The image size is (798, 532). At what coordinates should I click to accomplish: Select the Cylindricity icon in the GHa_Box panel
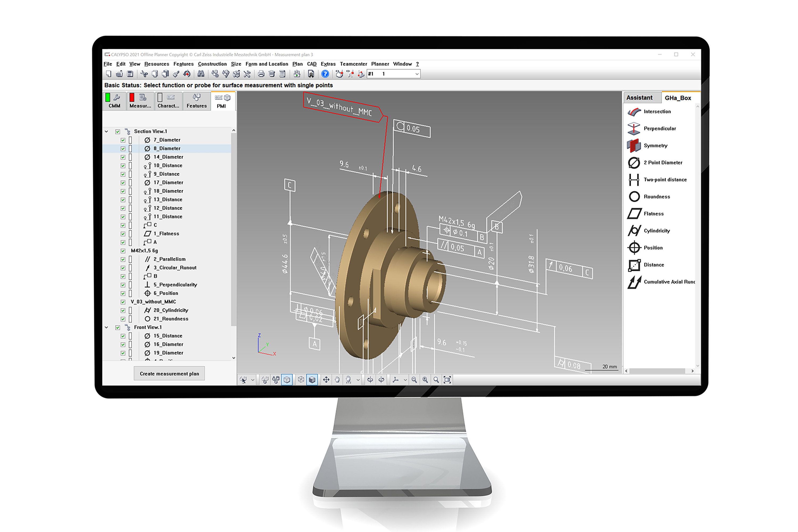tap(634, 231)
